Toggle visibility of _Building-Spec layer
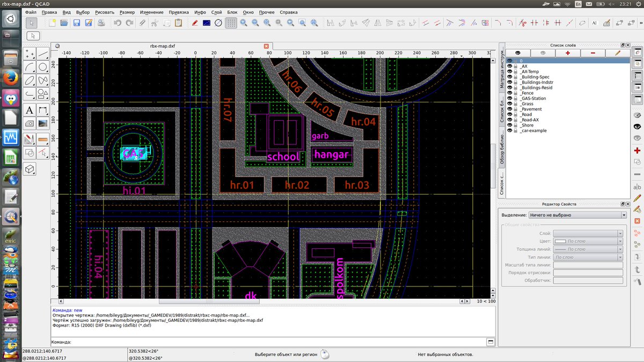 click(510, 77)
